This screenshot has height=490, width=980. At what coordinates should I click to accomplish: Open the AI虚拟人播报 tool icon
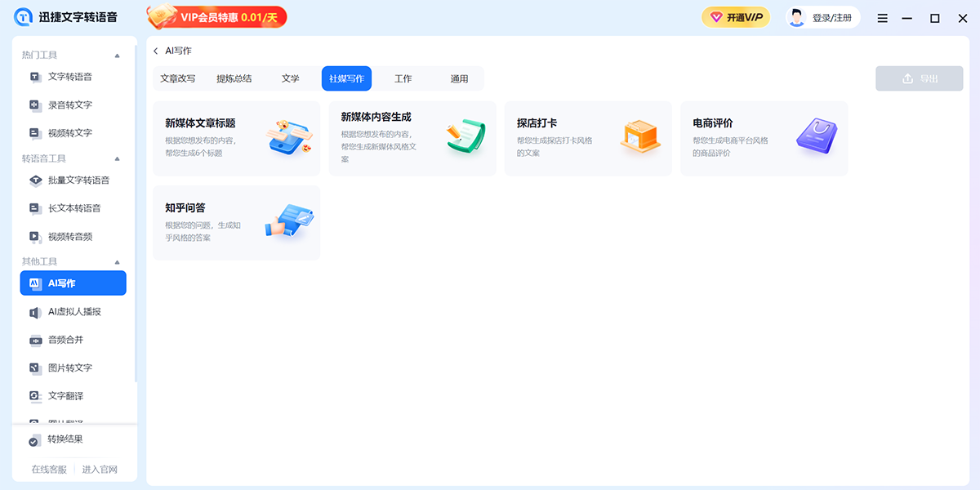click(35, 312)
